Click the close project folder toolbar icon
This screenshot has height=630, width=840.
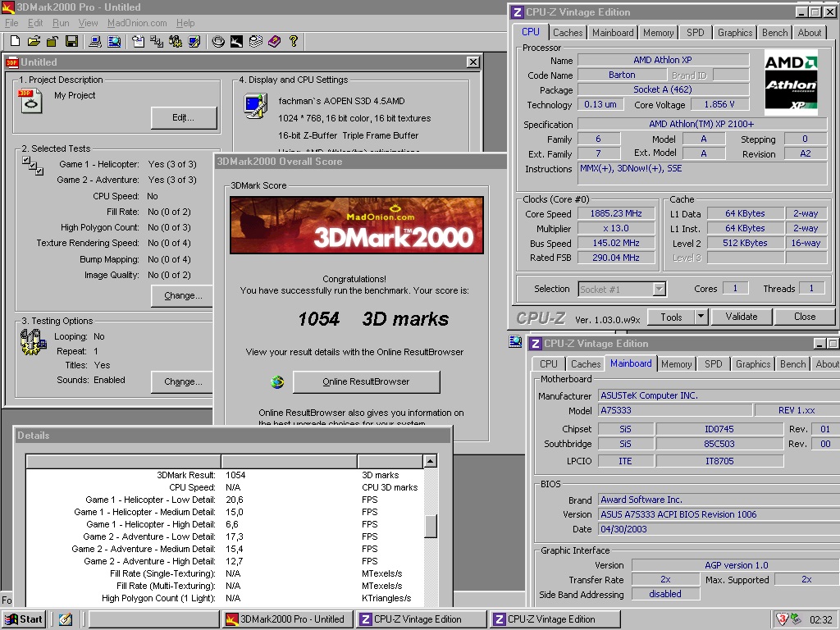pyautogui.click(x=52, y=41)
